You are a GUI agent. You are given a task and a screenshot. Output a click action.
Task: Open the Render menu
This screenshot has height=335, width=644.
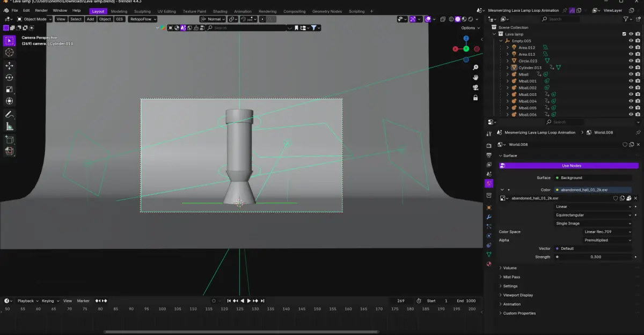[41, 11]
